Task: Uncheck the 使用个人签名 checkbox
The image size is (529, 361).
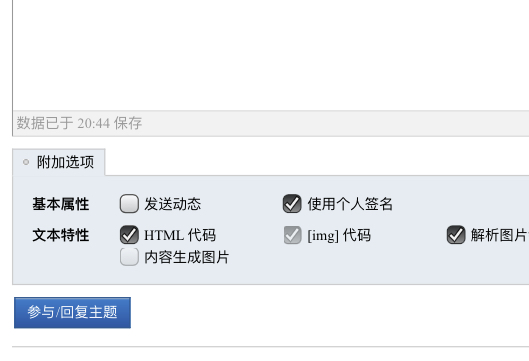Action: (x=292, y=203)
